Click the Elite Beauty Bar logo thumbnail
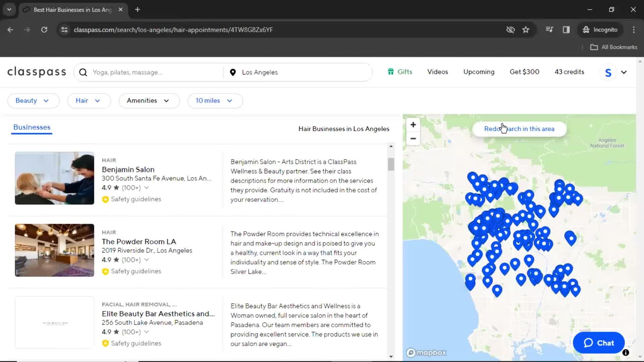 [54, 322]
